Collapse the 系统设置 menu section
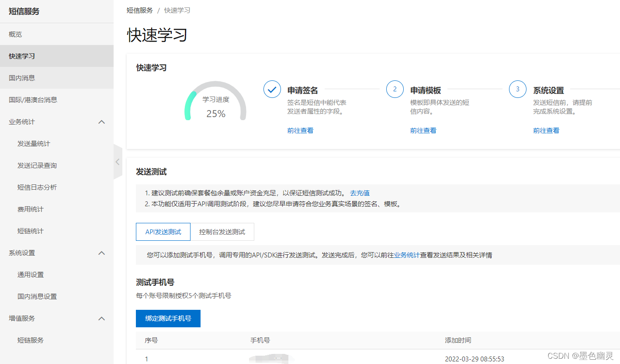This screenshot has height=364, width=620. (x=101, y=253)
